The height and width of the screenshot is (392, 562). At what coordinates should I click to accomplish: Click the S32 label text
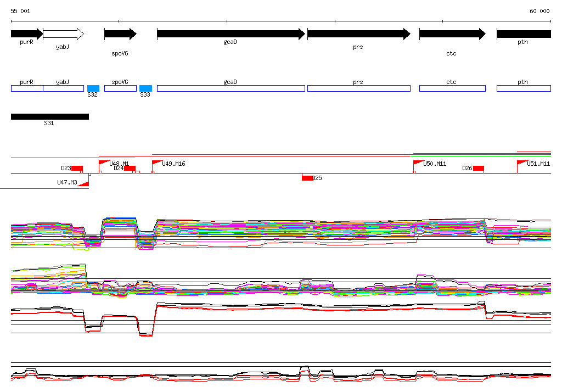92,94
